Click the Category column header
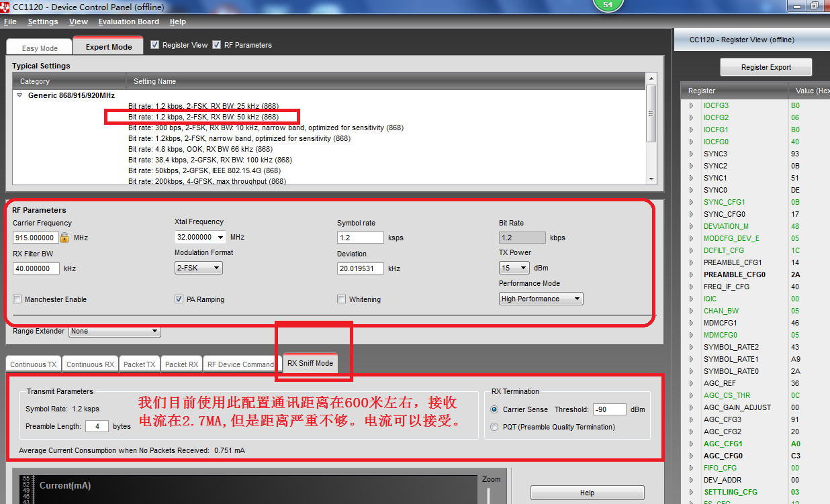Screen dimensions: 830x504 69,81
